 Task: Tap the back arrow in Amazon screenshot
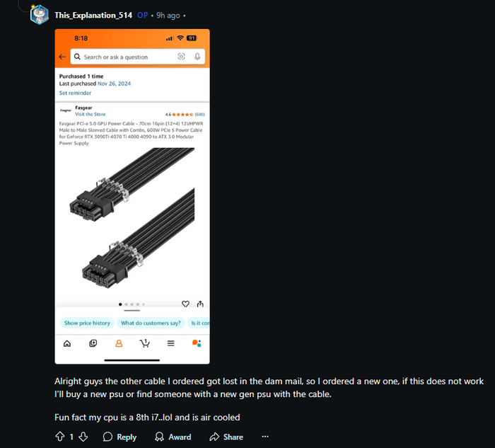tap(62, 57)
